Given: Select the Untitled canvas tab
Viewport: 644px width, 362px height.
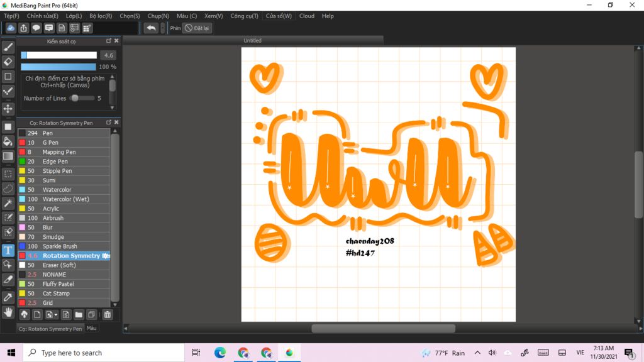Looking at the screenshot, I should tap(253, 41).
